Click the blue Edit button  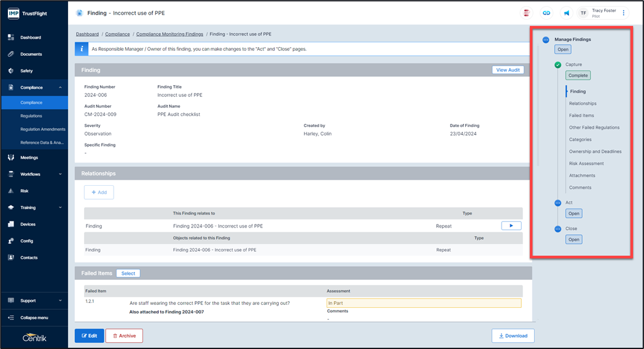[x=89, y=336]
